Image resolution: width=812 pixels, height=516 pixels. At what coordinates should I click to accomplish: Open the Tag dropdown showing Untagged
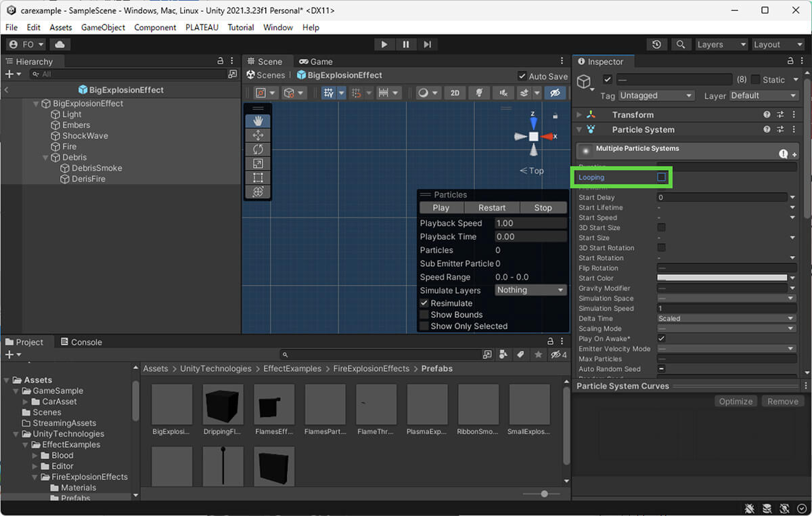pyautogui.click(x=656, y=96)
